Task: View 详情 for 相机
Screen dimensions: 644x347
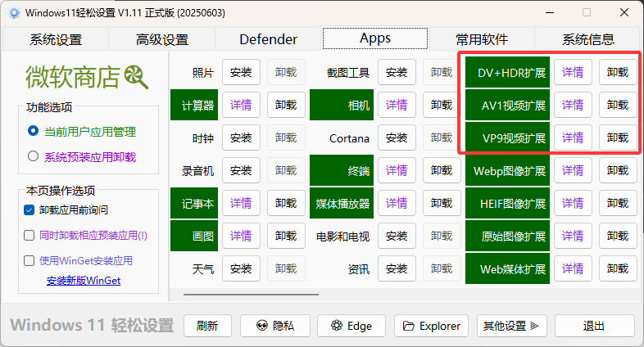Action: [397, 105]
